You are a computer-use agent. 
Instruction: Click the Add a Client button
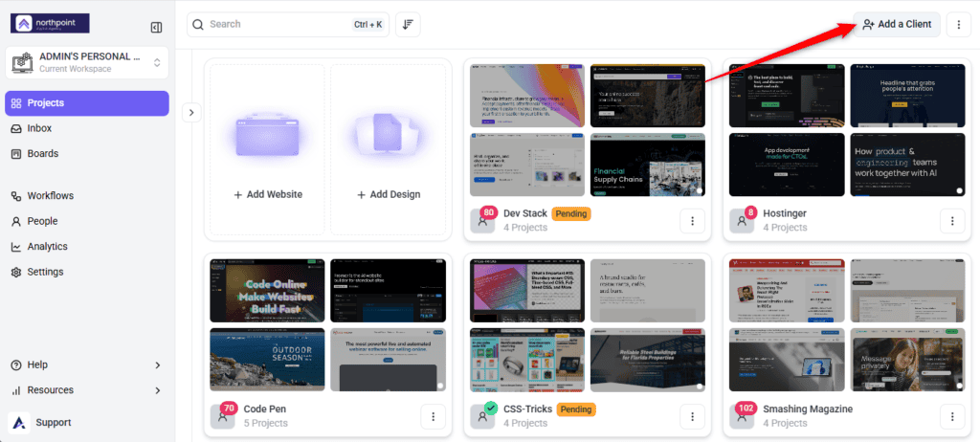[x=896, y=24]
